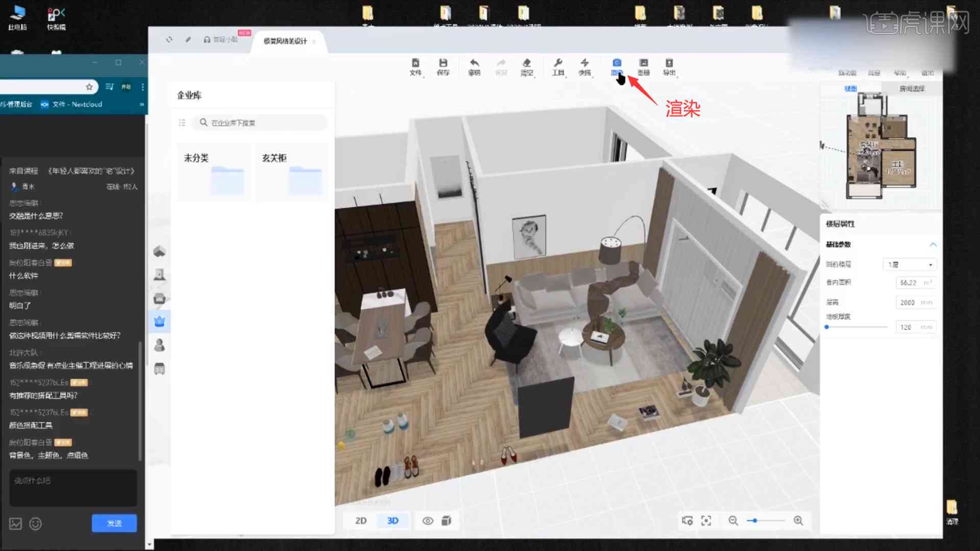Click the camera settings icon at bottom right
The height and width of the screenshot is (551, 980).
pyautogui.click(x=687, y=520)
